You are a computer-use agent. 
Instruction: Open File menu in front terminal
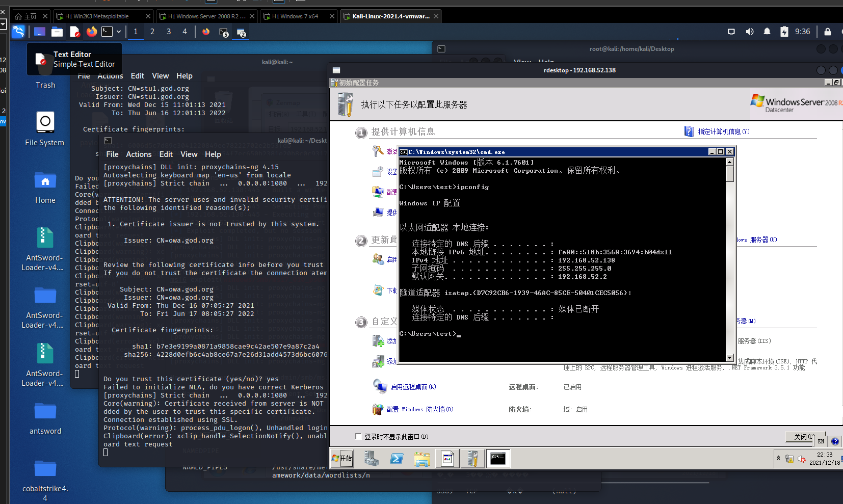click(112, 154)
